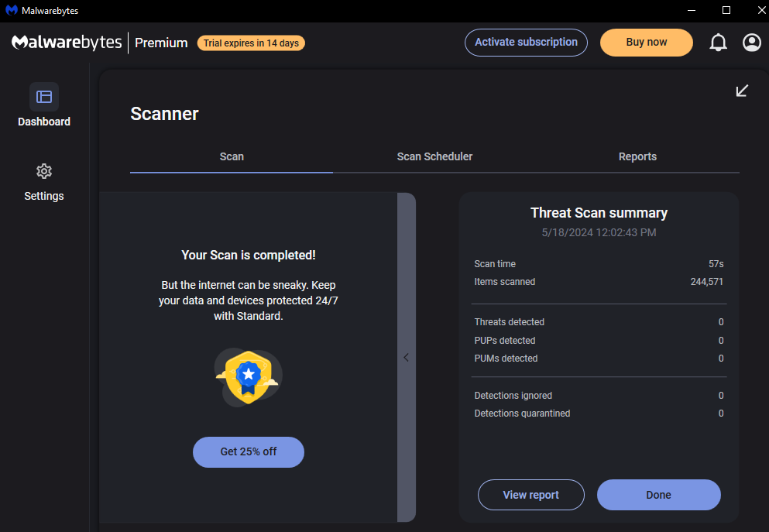
Task: Click the Items scanned value 244,571
Action: (x=707, y=282)
